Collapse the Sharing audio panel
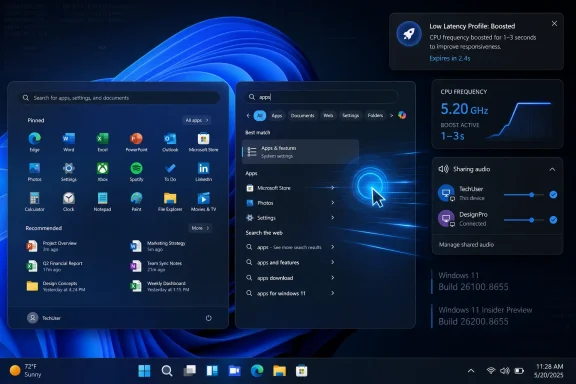The height and width of the screenshot is (384, 576). (x=552, y=169)
